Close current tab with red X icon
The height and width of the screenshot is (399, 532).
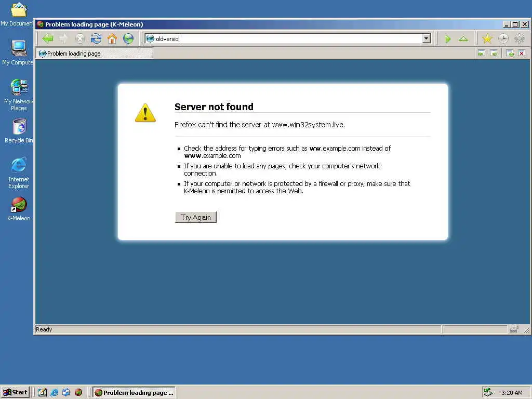tap(522, 53)
